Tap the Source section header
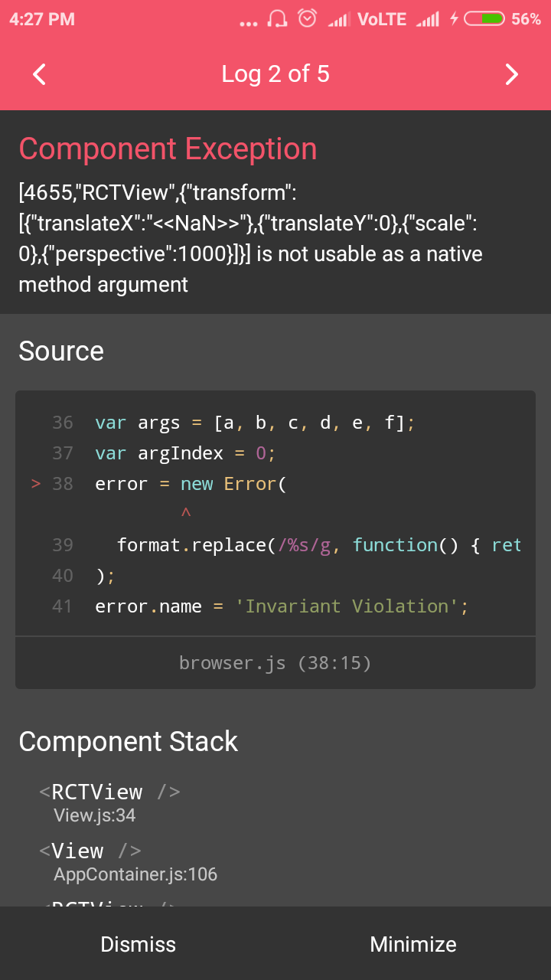 [61, 351]
